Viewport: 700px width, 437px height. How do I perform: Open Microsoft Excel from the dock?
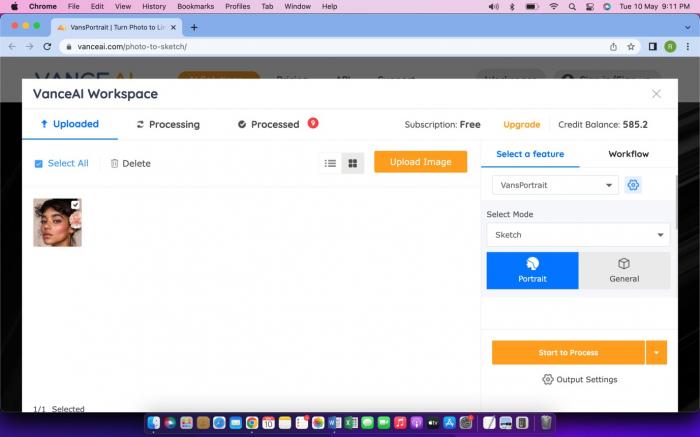click(x=351, y=422)
